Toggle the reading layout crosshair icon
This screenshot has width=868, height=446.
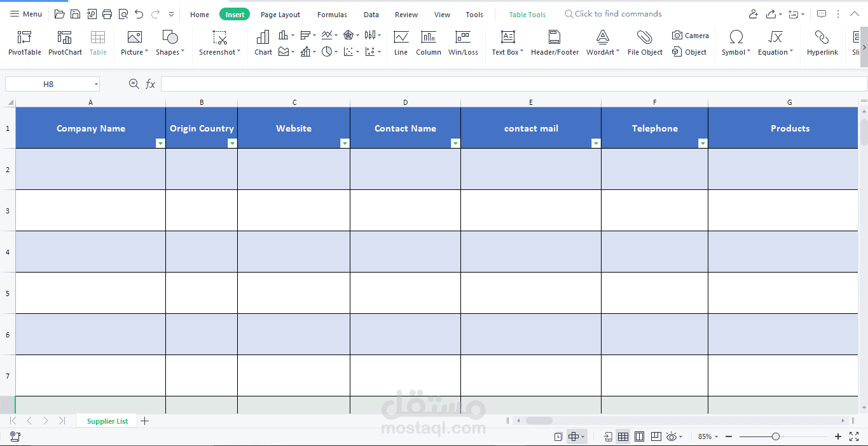tap(574, 436)
